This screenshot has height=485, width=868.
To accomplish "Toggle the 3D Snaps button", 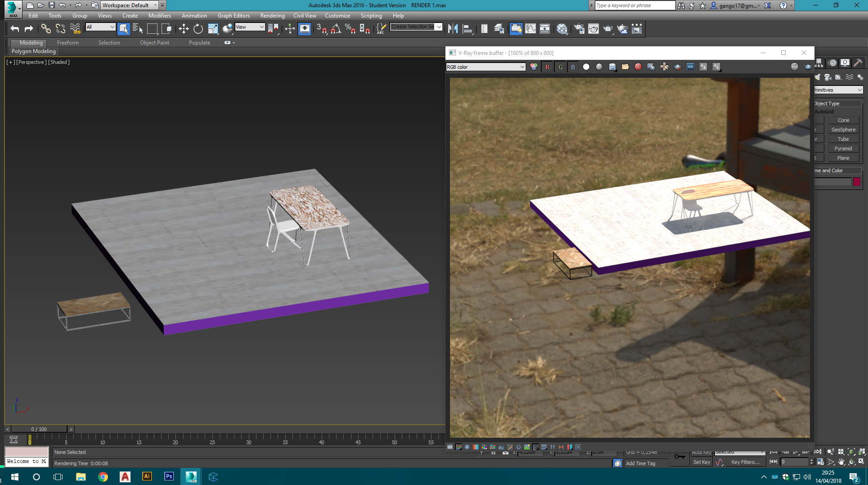I will click(321, 29).
